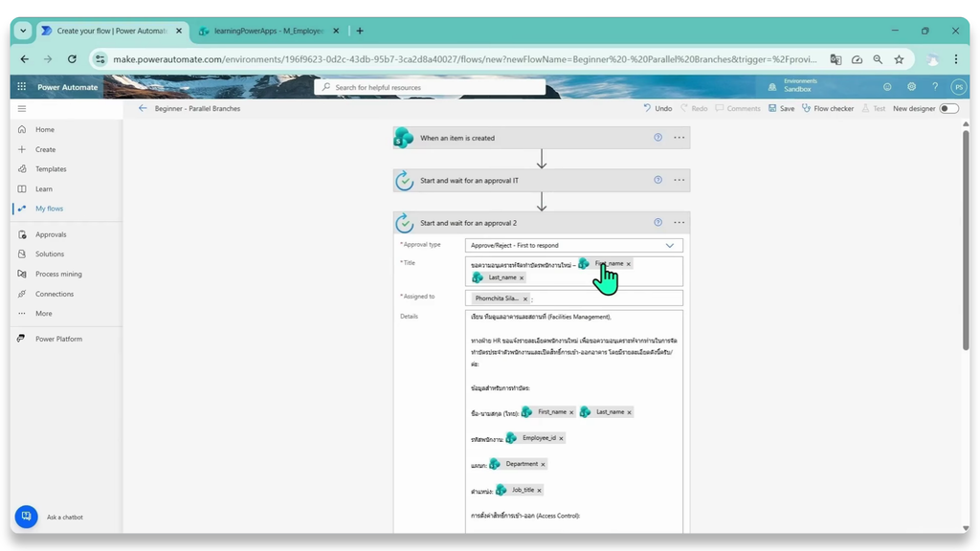
Task: Click the feedback smiley icon
Action: [887, 87]
